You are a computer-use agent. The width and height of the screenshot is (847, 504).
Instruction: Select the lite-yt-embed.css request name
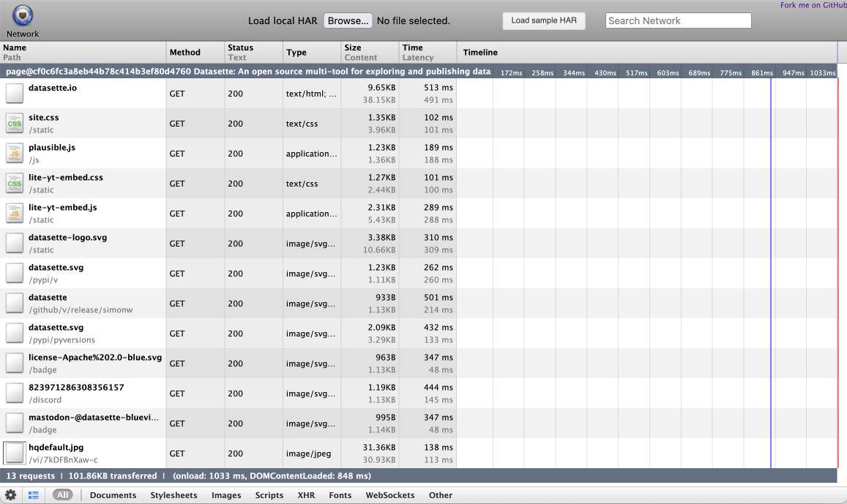[66, 177]
